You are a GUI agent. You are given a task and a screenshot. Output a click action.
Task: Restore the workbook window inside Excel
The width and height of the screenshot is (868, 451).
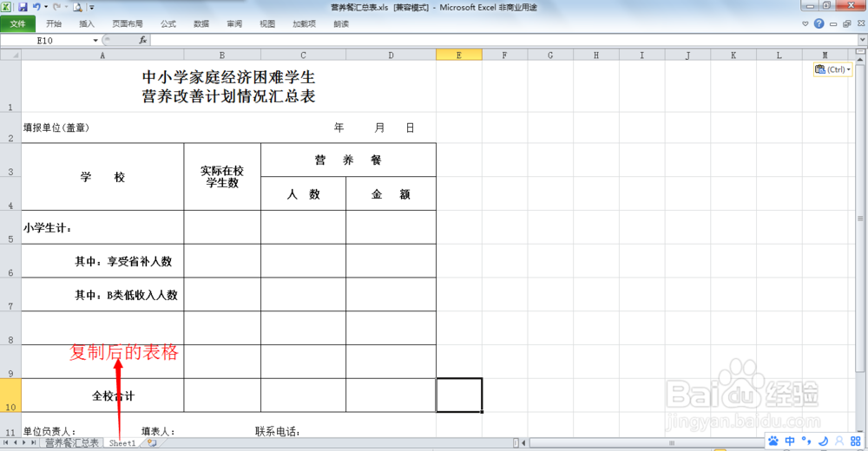click(x=847, y=23)
